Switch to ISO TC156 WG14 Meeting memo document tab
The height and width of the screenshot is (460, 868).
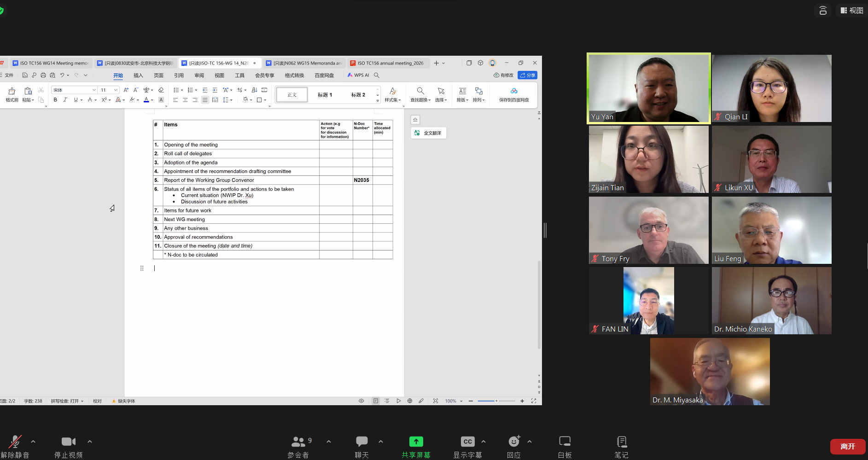click(51, 63)
